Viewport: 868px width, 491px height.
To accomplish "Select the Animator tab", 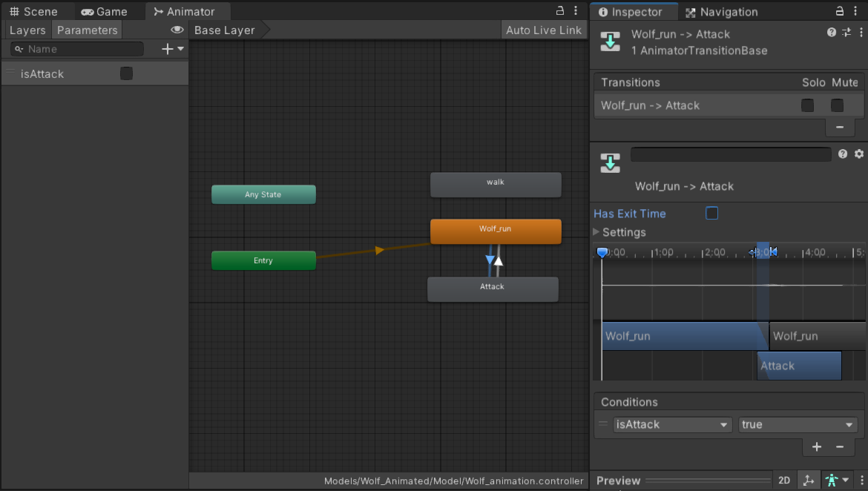I will 185,12.
